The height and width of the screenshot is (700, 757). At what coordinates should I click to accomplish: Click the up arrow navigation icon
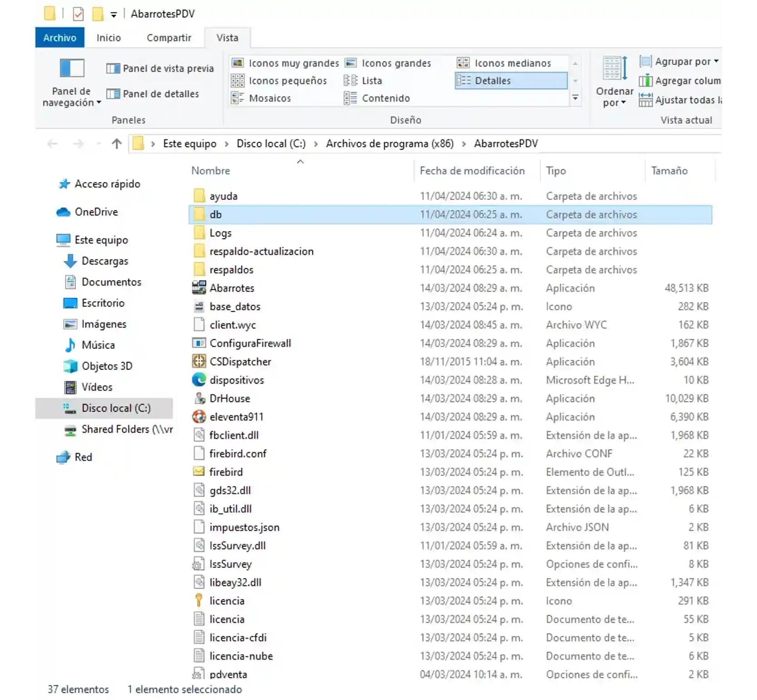point(117,144)
